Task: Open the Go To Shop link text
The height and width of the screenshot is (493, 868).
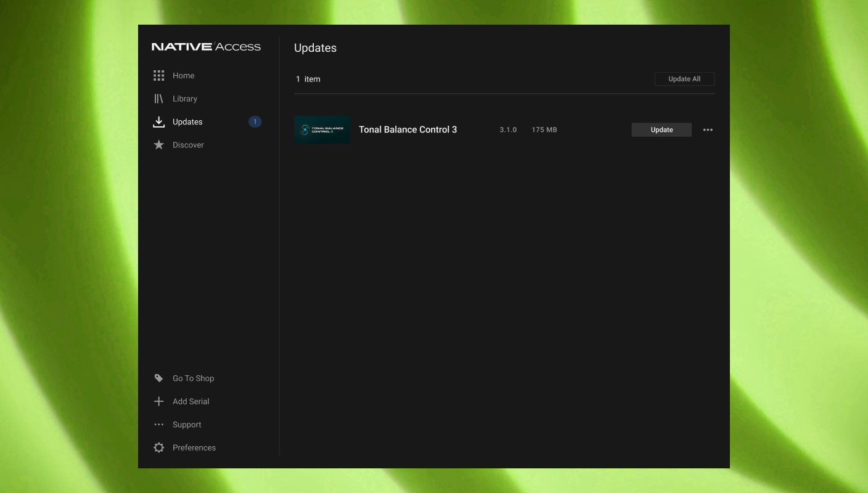Action: [194, 378]
